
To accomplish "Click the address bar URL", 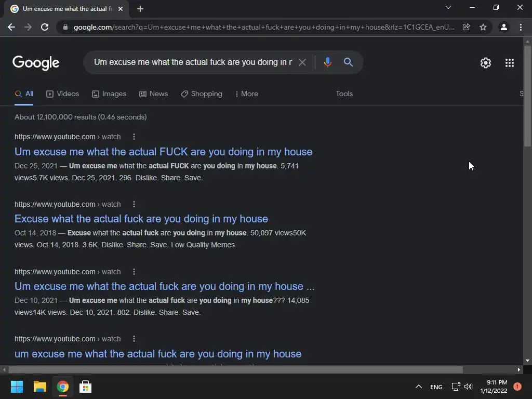I will pos(263,27).
